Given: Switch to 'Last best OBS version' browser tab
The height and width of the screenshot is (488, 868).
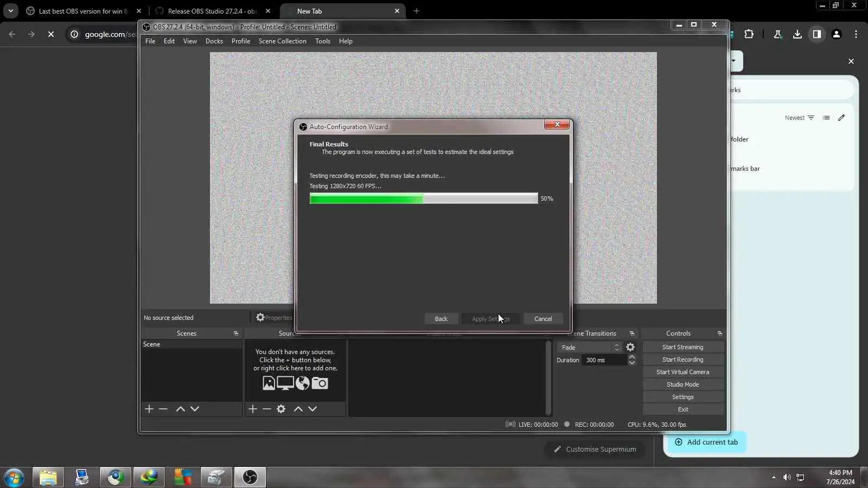Looking at the screenshot, I should click(x=83, y=11).
